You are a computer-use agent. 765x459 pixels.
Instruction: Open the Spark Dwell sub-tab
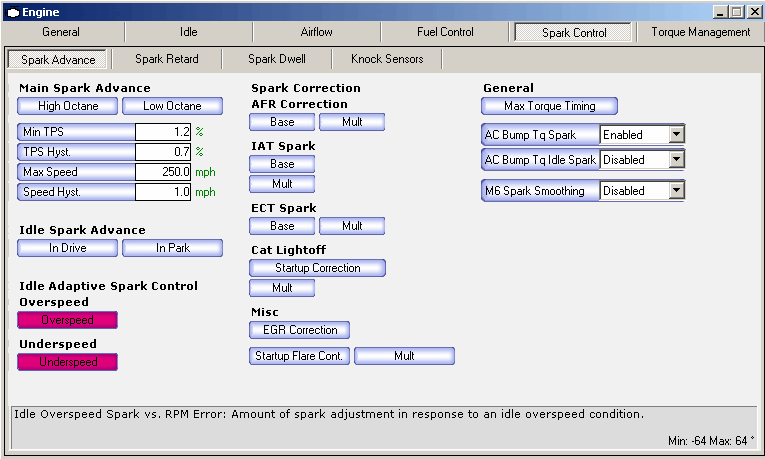(277, 59)
